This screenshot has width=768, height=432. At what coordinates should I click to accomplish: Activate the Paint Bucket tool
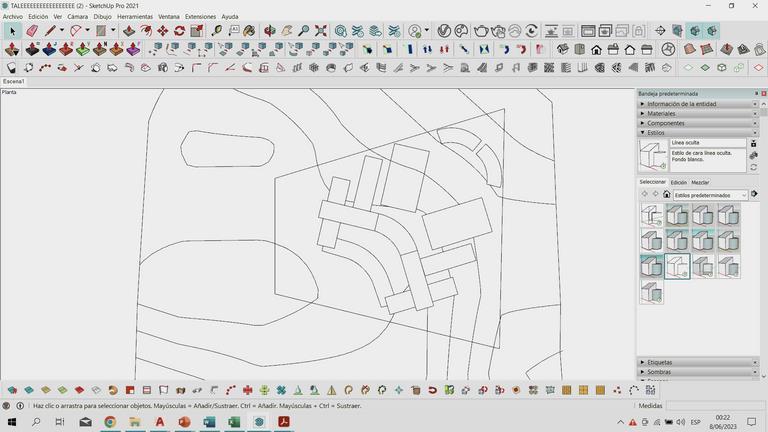[x=249, y=31]
